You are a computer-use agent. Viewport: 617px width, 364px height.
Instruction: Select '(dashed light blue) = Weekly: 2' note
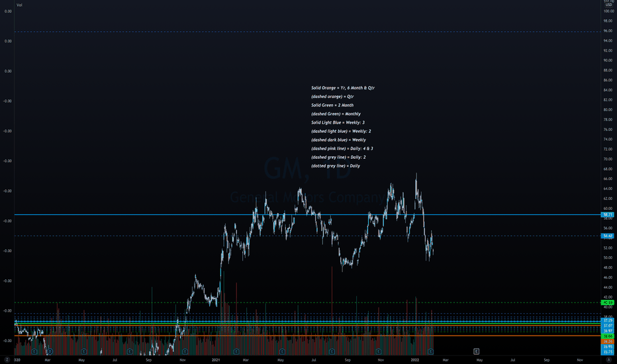click(341, 131)
